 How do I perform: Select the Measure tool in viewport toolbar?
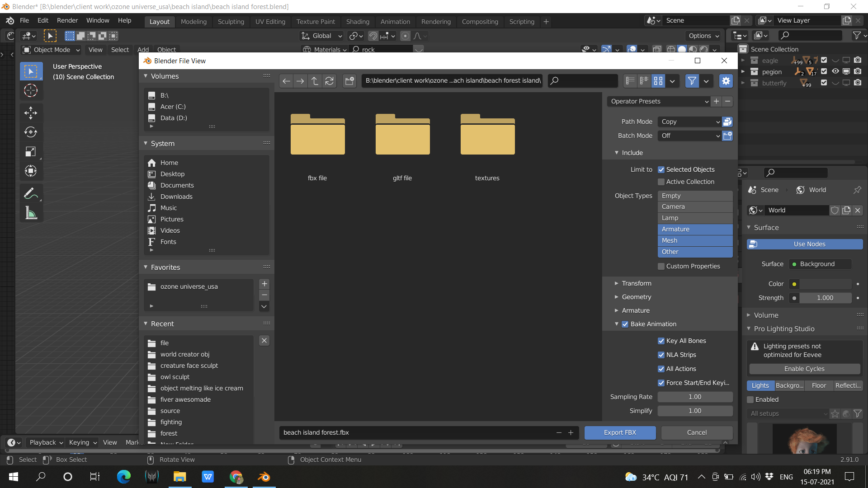coord(31,213)
